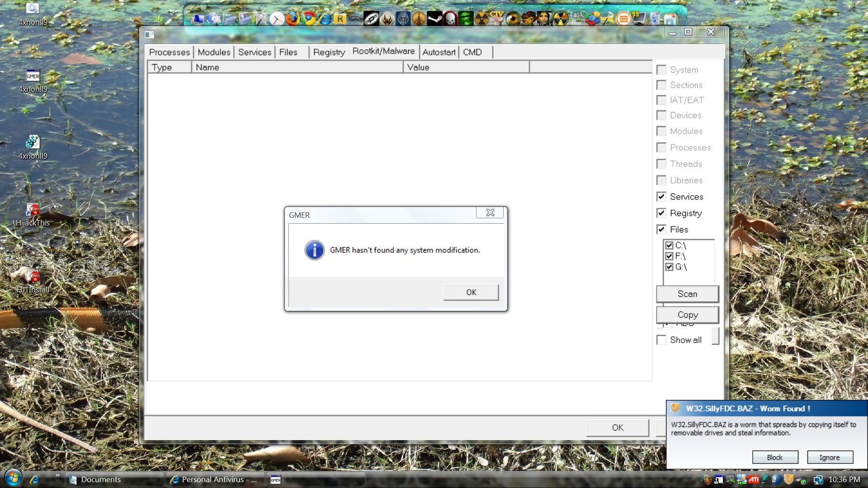The height and width of the screenshot is (488, 868).
Task: Switch to the Processes tab
Action: [x=170, y=52]
